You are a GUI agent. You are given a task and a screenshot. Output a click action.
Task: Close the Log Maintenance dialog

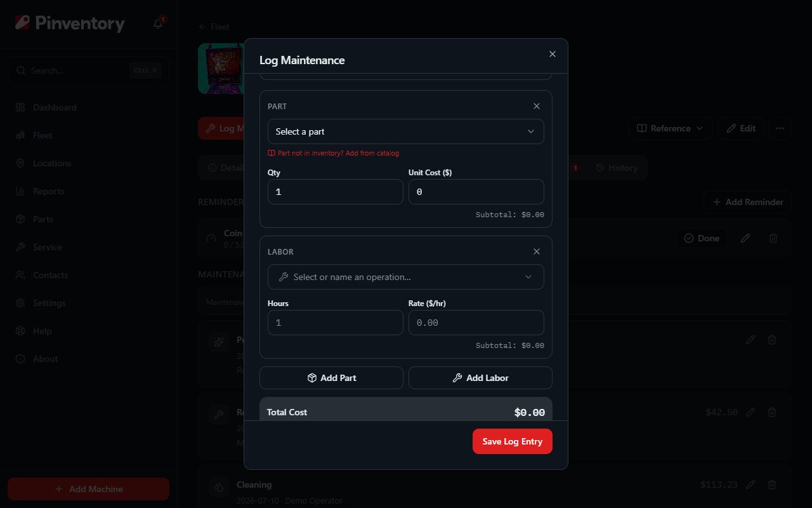[x=553, y=54]
